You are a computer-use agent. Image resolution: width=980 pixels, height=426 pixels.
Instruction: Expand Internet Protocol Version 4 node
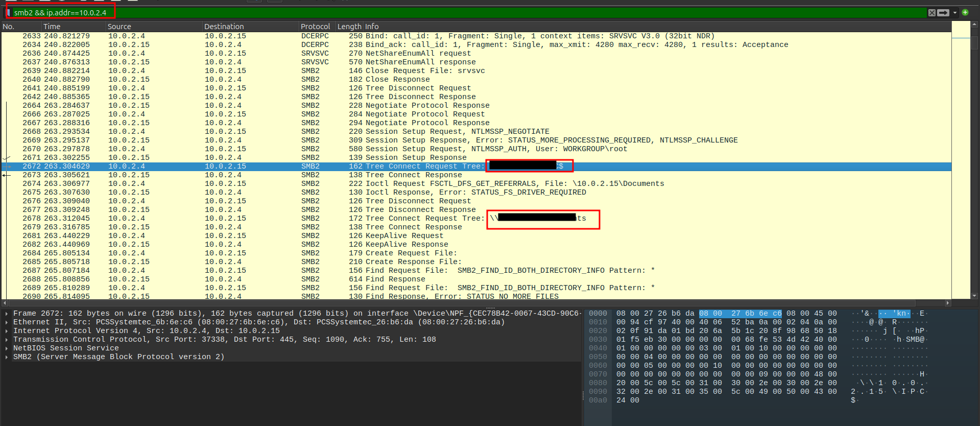tap(6, 331)
